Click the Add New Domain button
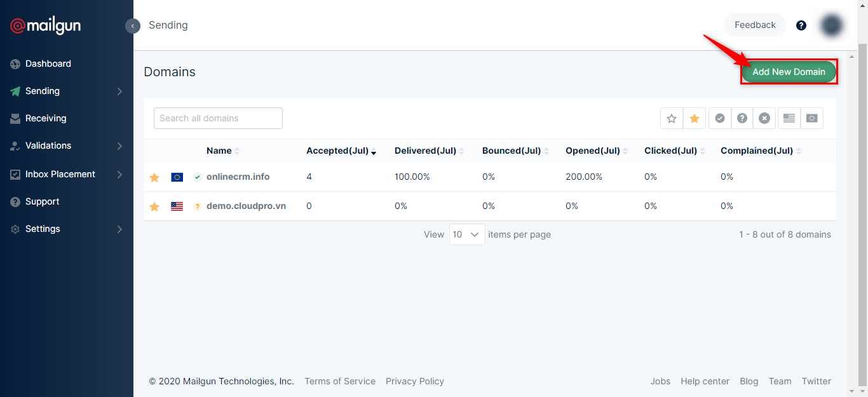The width and height of the screenshot is (868, 397). pyautogui.click(x=789, y=72)
